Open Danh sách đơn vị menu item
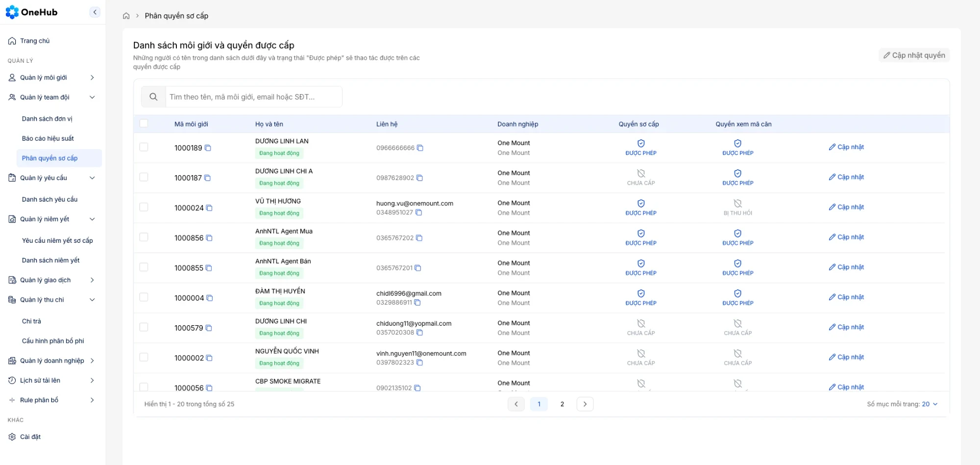 pyautogui.click(x=47, y=119)
